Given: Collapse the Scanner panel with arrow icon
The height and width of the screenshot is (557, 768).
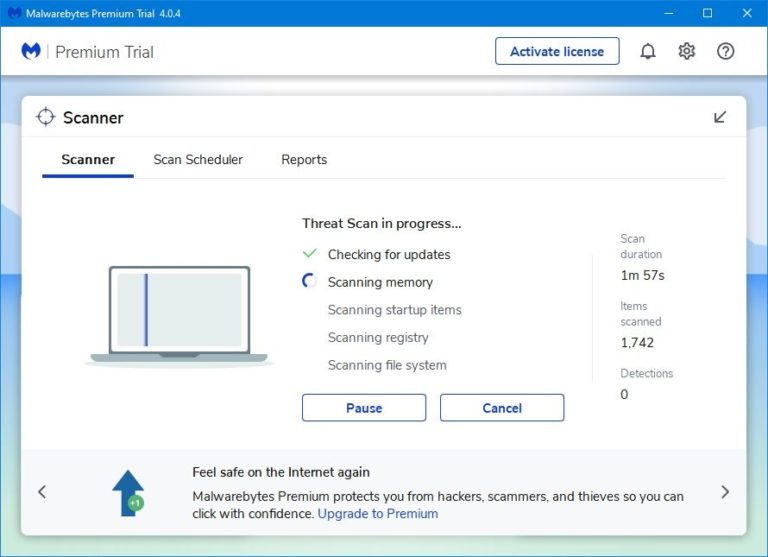Looking at the screenshot, I should 720,117.
